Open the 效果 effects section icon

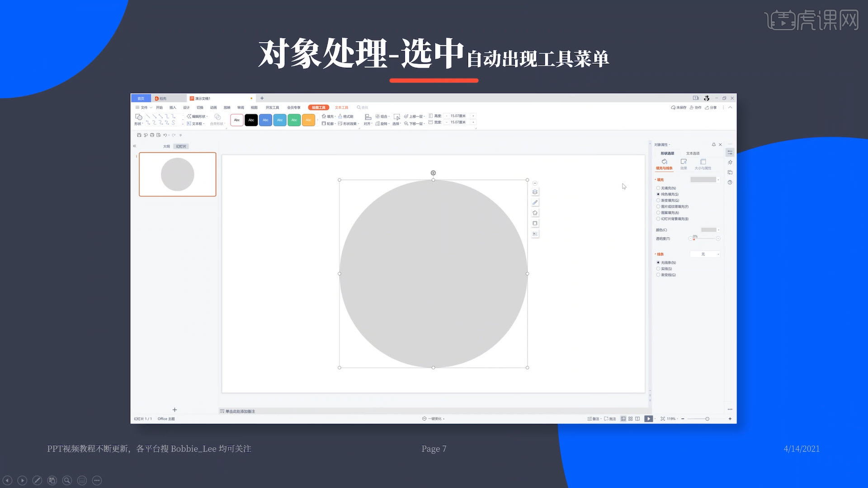coord(684,164)
